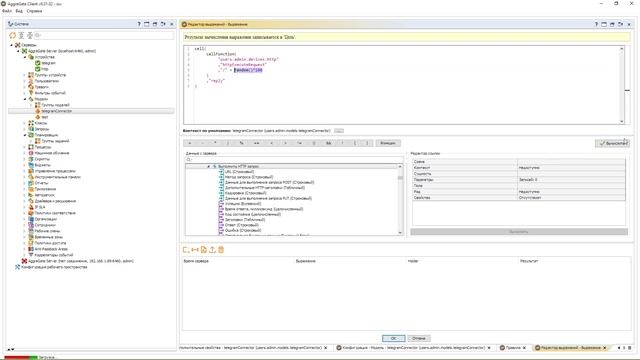This screenshot has width=640, height=360.
Task: Click the help icon in expression editor header
Action: (596, 24)
